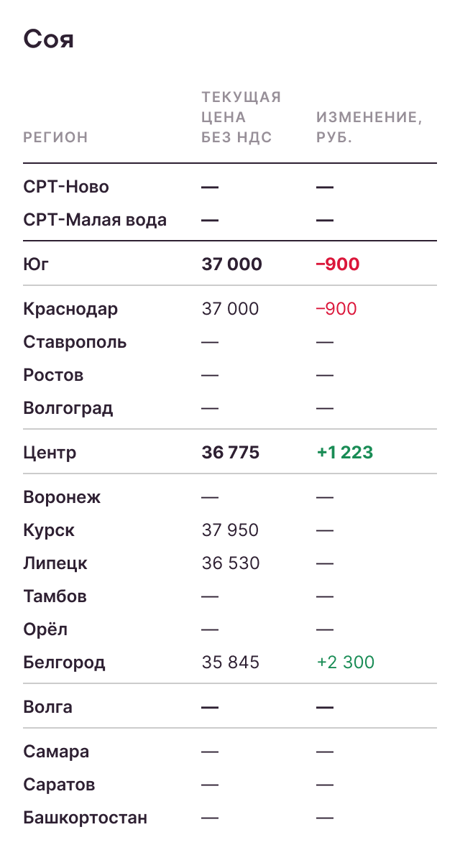The image size is (460, 868).
Task: Open the СРТ-Малая вода row
Action: (95, 220)
